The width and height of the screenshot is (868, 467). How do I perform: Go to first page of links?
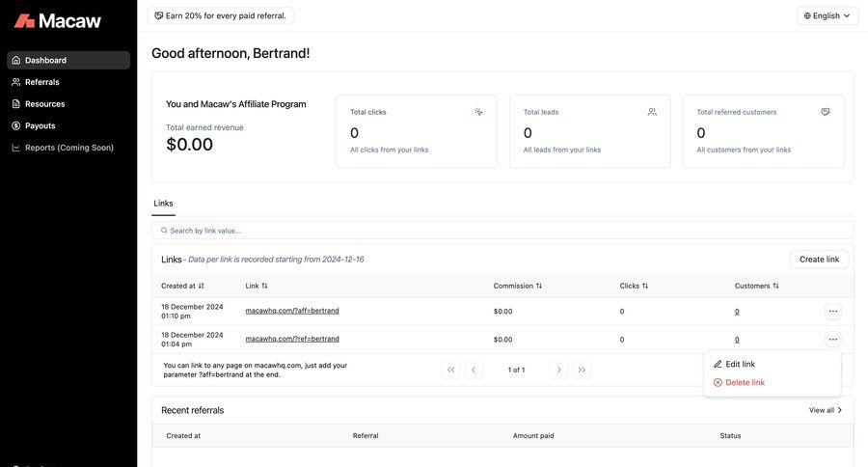tap(451, 370)
